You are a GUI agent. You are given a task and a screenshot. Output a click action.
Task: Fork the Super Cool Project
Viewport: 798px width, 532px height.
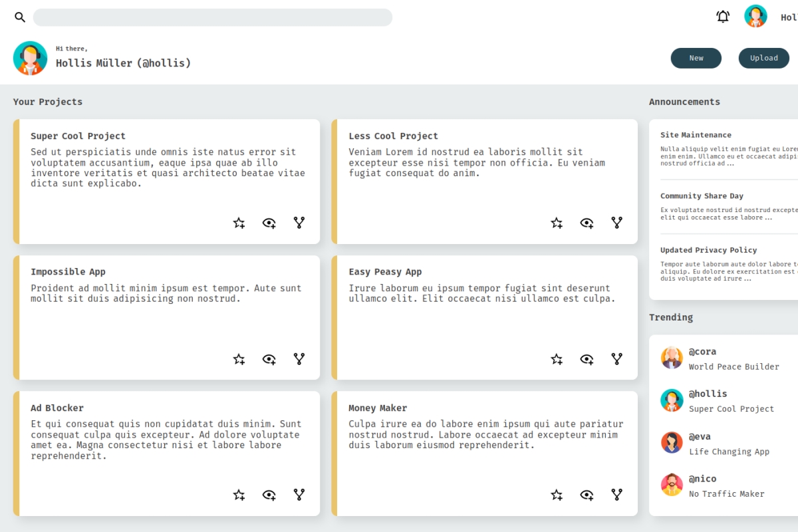[299, 223]
